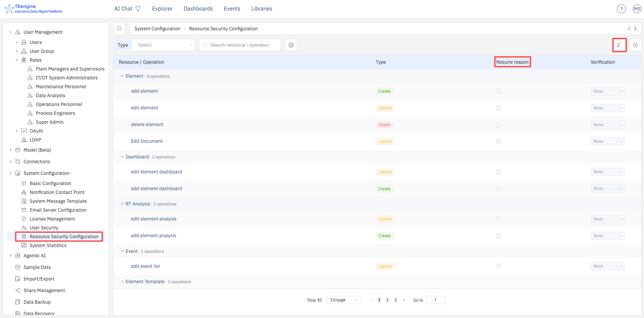644x318 pixels.
Task: Check Require reason for Edit Document
Action: click(499, 141)
